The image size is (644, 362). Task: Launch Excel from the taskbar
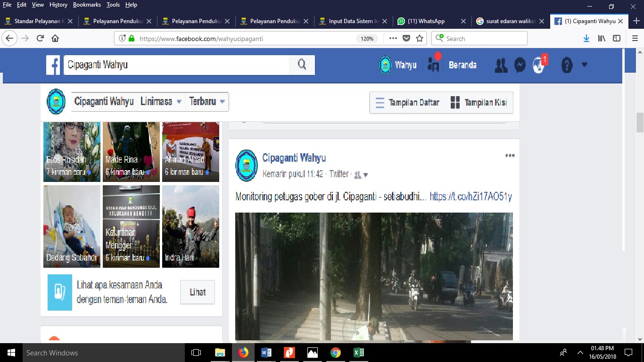[x=358, y=353]
